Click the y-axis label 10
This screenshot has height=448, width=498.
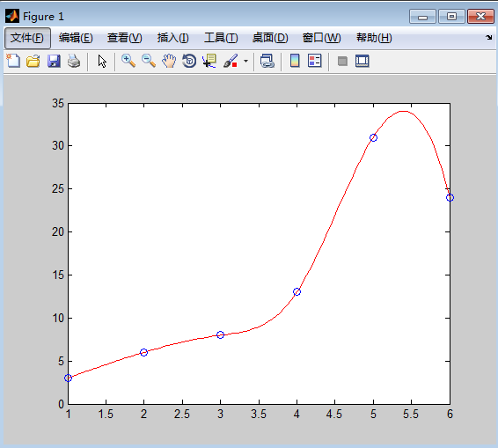click(x=58, y=318)
